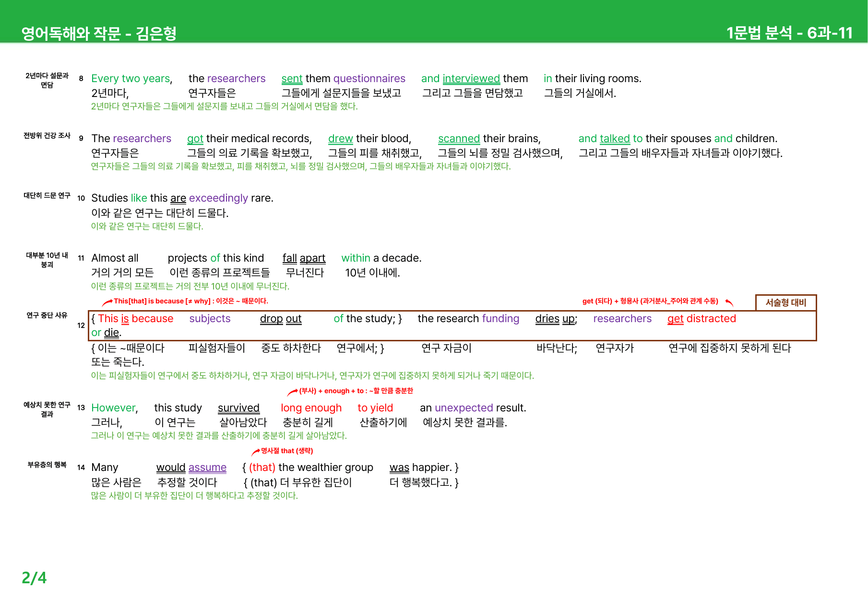
Task: Click the label 대부분 10년 내 붕괴
Action: point(47,260)
